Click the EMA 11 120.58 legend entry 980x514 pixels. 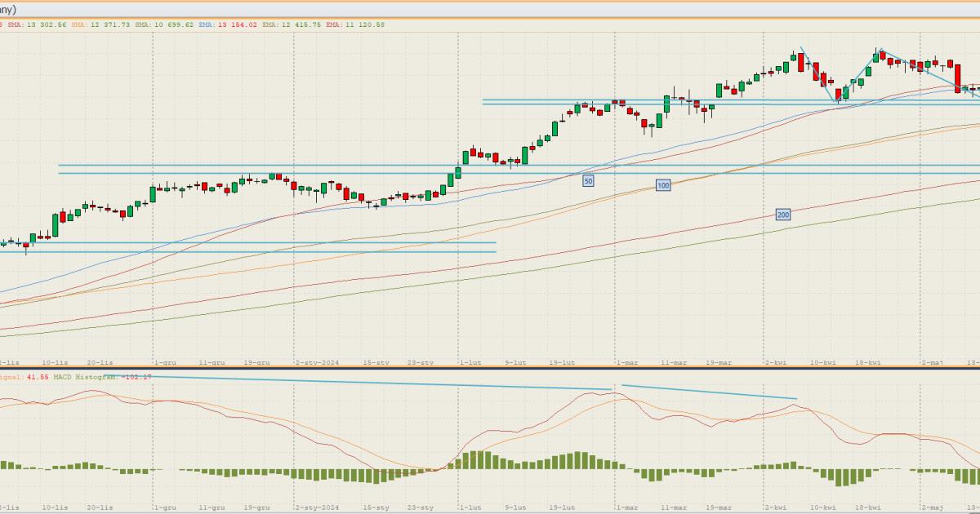click(356, 24)
